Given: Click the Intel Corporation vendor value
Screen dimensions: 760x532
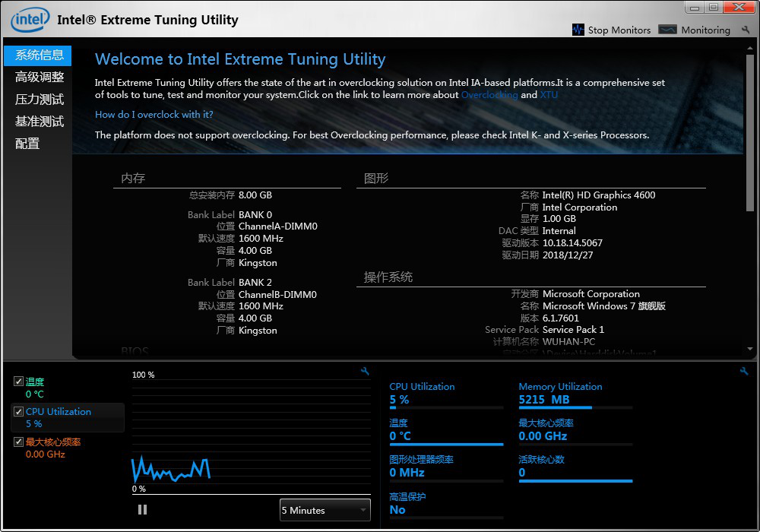Looking at the screenshot, I should coord(580,207).
